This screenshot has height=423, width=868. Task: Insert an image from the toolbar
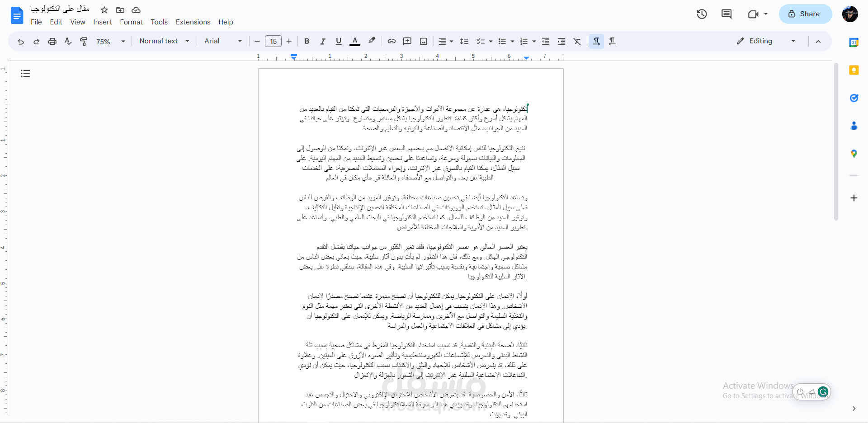coord(424,41)
